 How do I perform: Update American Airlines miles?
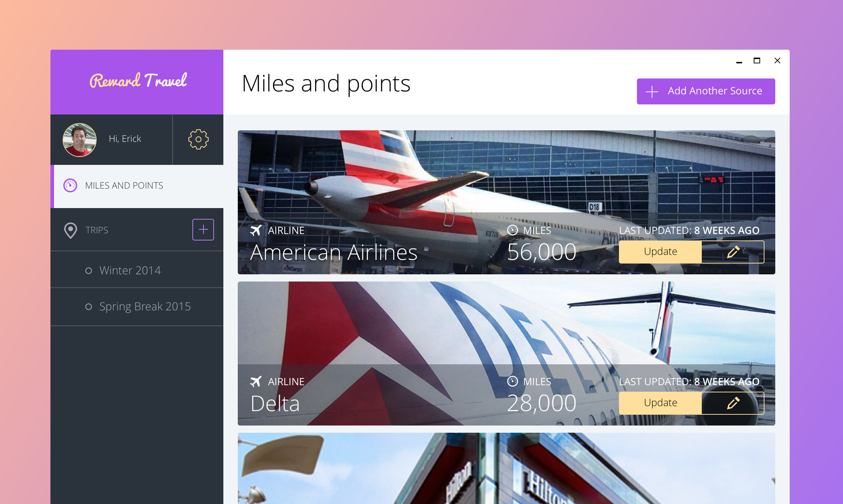pos(660,252)
